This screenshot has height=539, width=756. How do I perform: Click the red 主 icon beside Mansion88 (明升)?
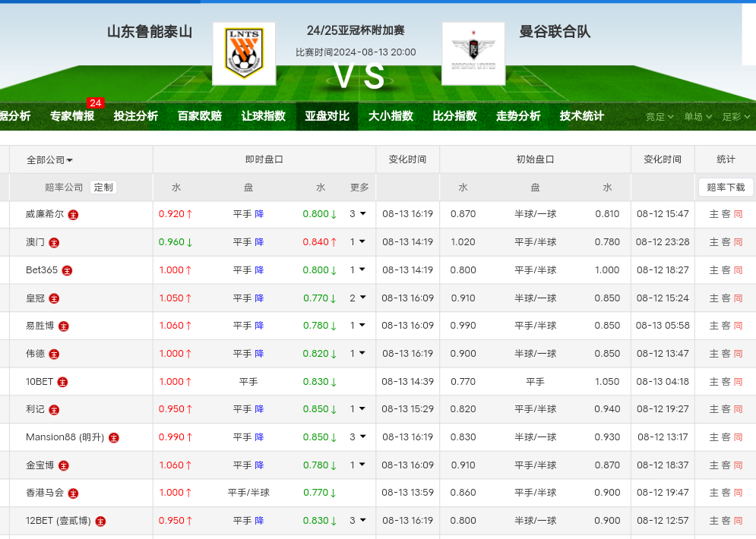point(114,437)
